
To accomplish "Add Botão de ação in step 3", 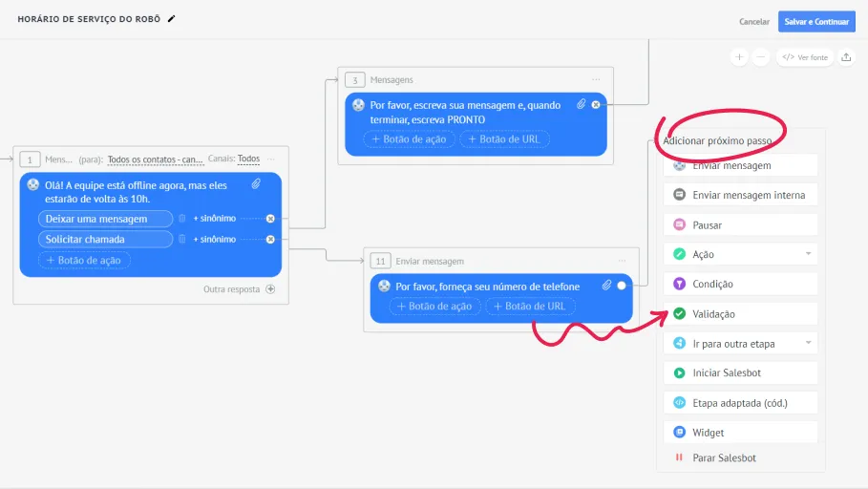I will [x=409, y=139].
